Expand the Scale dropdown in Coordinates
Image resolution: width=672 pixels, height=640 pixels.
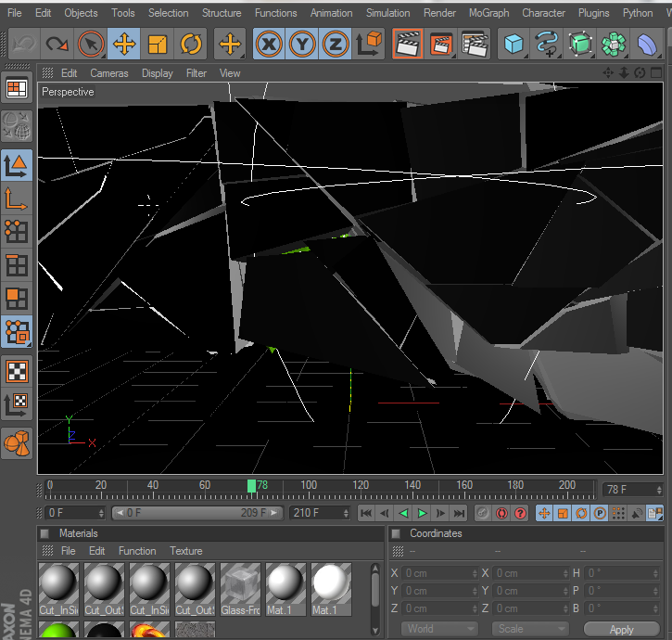pyautogui.click(x=530, y=629)
